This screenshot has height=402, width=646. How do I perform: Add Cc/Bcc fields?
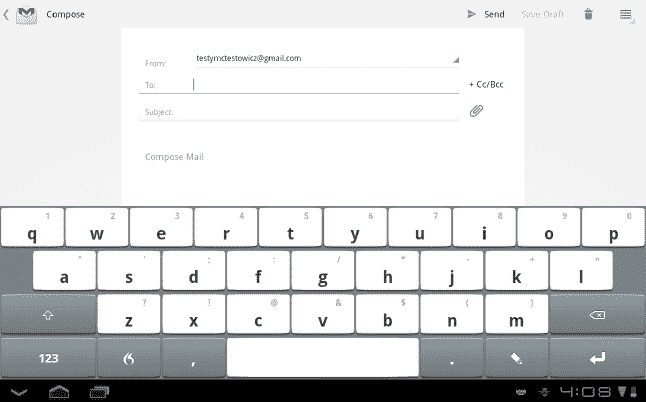(486, 84)
